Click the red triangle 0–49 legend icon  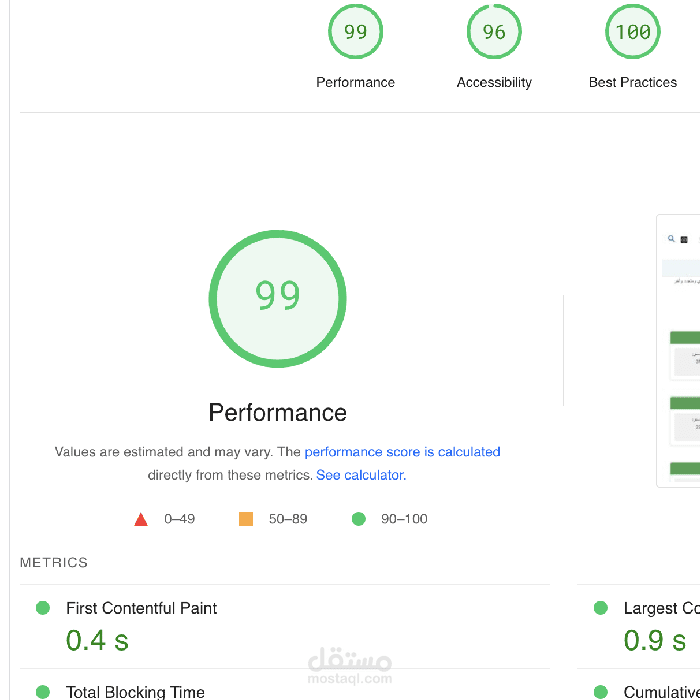click(141, 519)
